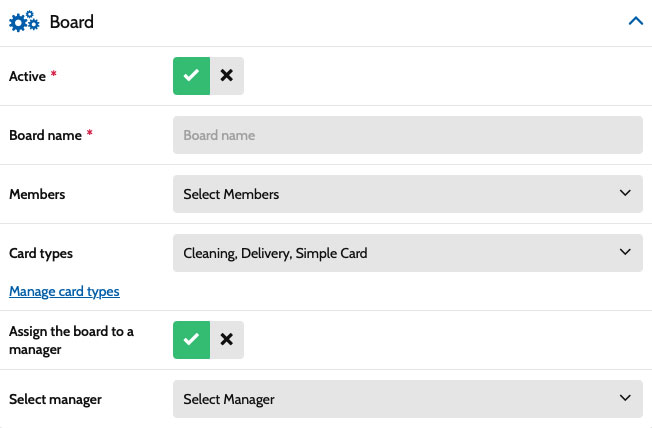The width and height of the screenshot is (652, 428).
Task: Click the Select manager field label
Action: (x=55, y=399)
